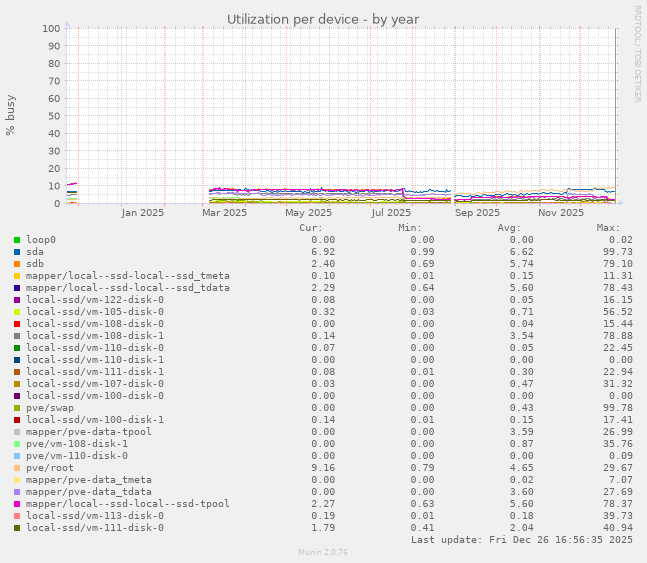Click sda current value 6.92
Image resolution: width=647 pixels, height=563 pixels.
coord(323,252)
